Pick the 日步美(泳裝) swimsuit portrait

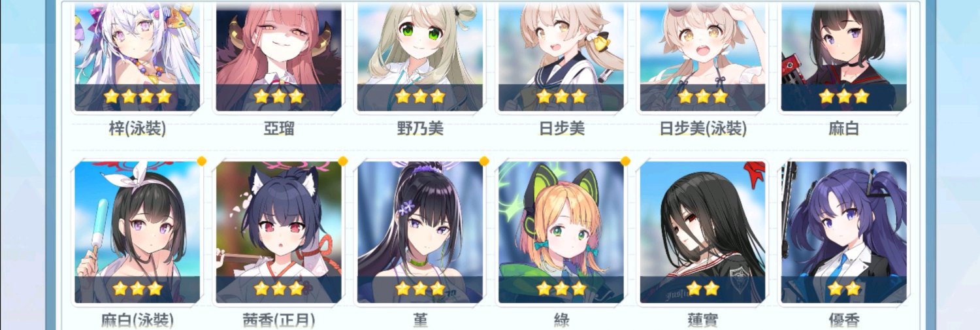pyautogui.click(x=702, y=58)
